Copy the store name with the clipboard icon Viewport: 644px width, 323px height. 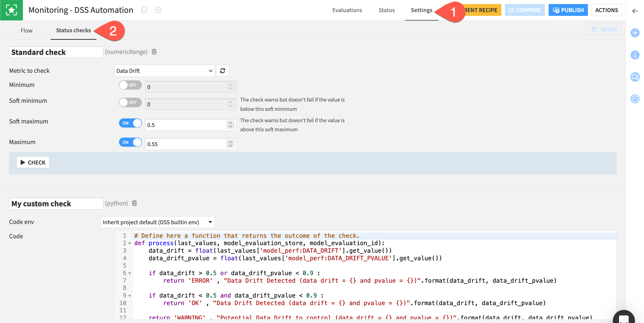(x=144, y=10)
